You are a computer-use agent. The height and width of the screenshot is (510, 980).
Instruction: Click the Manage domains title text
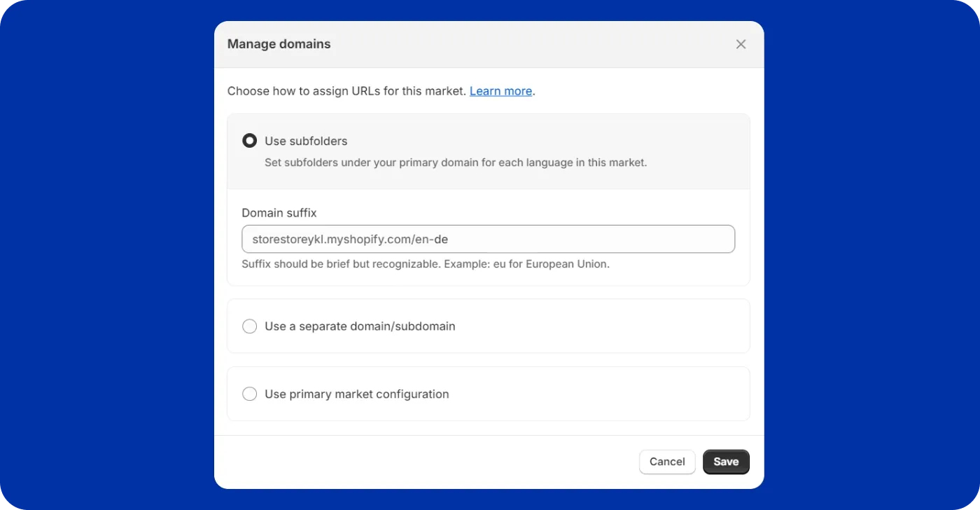click(x=279, y=43)
